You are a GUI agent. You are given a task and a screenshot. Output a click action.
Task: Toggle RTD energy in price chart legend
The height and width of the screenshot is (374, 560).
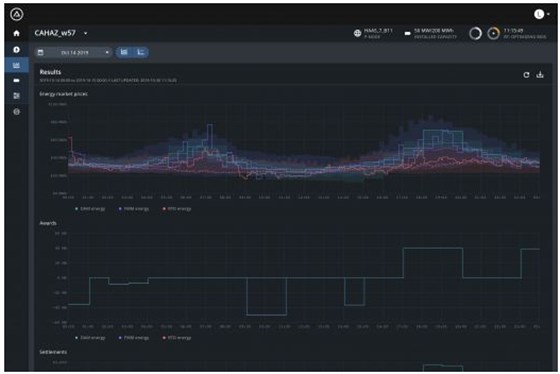(x=177, y=209)
